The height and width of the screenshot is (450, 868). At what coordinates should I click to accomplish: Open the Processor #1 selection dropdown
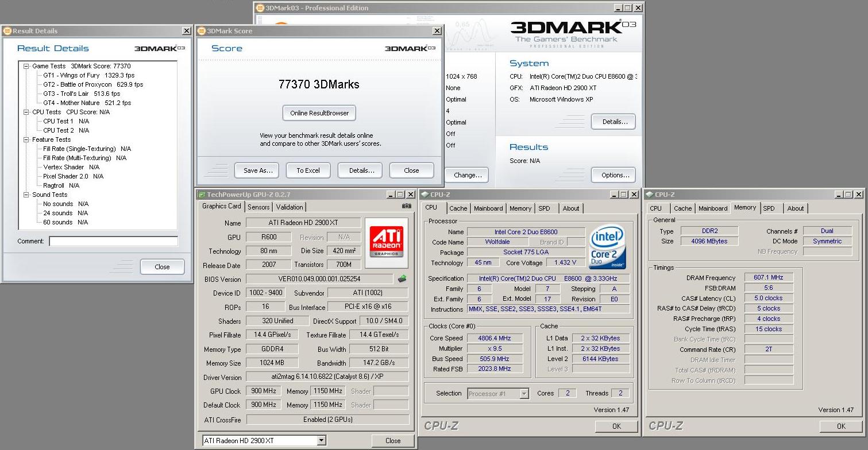coord(524,394)
